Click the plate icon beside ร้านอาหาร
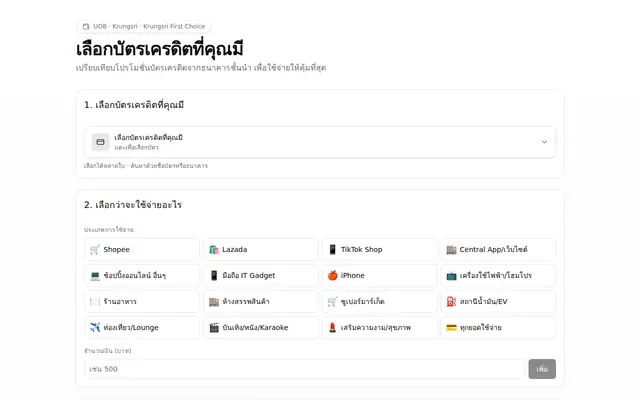This screenshot has width=640, height=400. pyautogui.click(x=95, y=302)
